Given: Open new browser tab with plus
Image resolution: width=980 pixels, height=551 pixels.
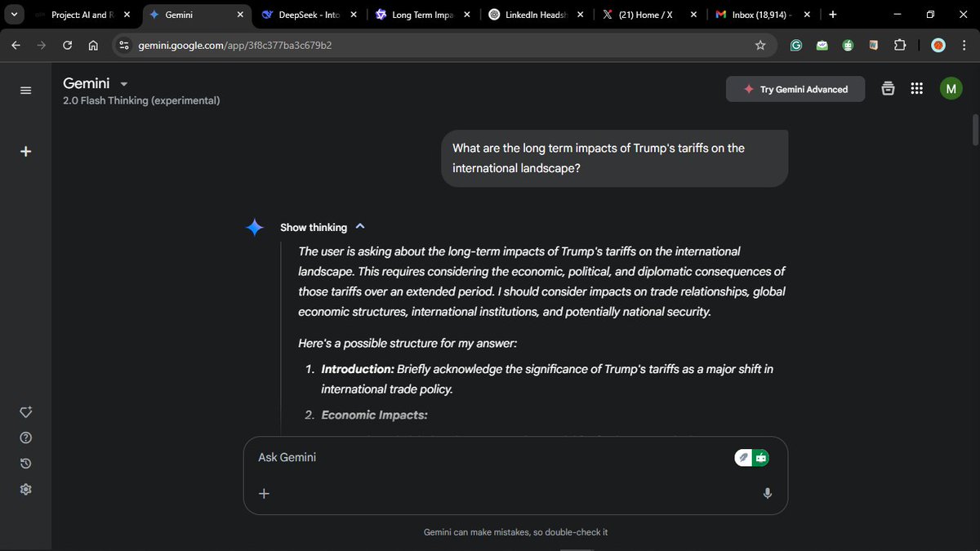Looking at the screenshot, I should click(x=832, y=15).
